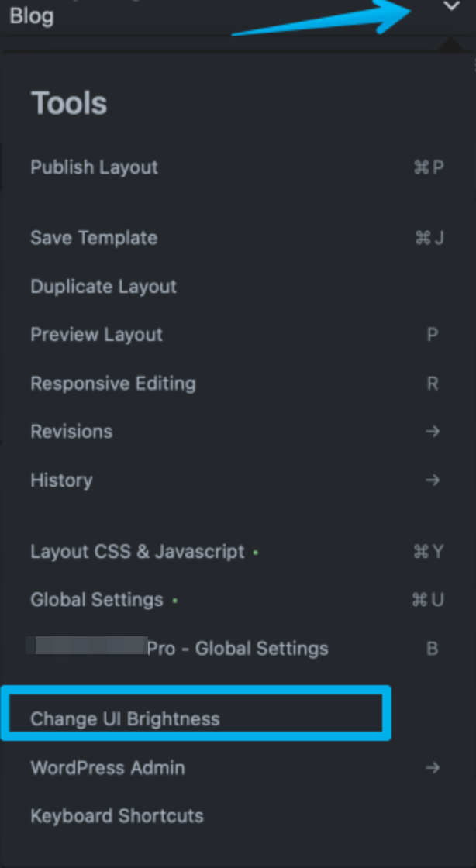
Task: Click the arrow icon next to WordPress Admin
Action: [433, 768]
